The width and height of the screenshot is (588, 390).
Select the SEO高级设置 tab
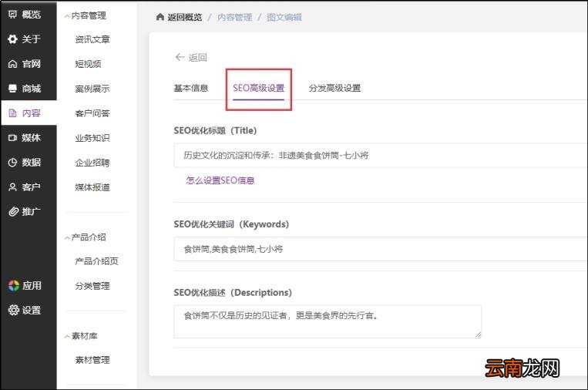(259, 88)
